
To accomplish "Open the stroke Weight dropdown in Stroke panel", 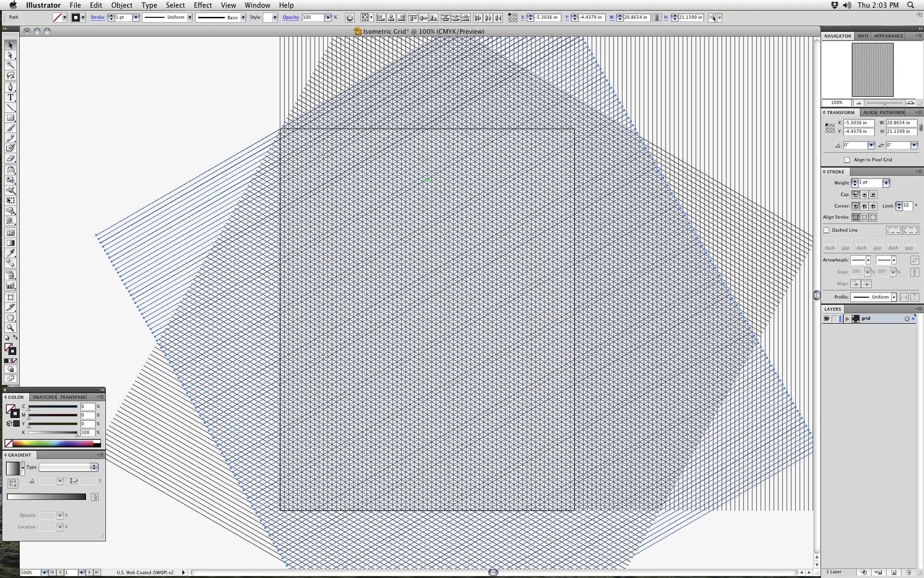I will pos(886,183).
